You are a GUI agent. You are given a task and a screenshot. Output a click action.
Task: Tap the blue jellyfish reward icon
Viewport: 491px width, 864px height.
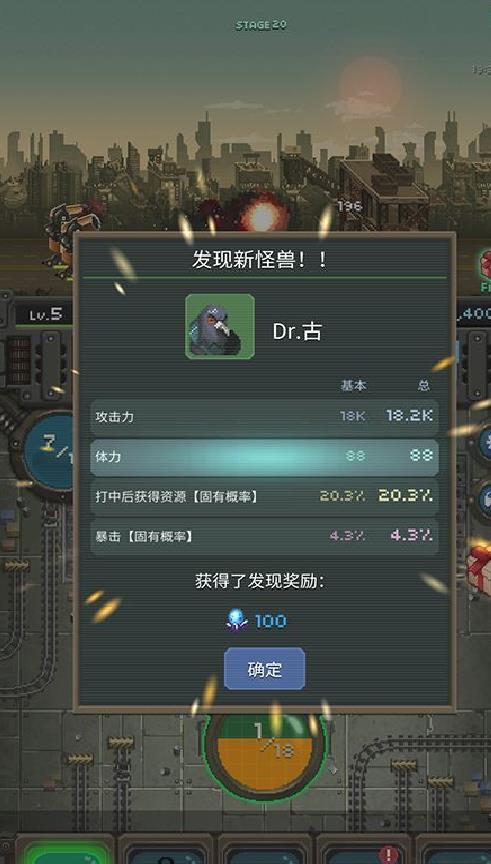pyautogui.click(x=237, y=620)
